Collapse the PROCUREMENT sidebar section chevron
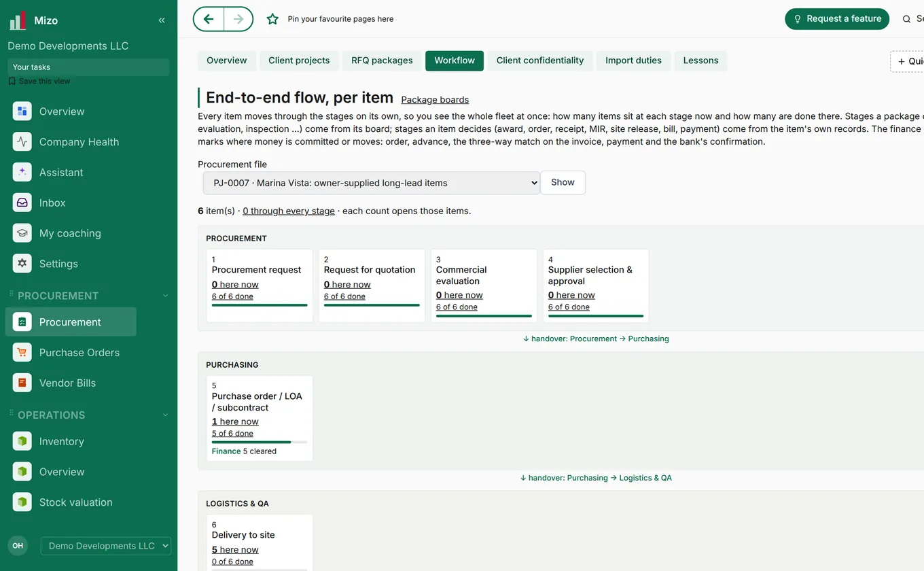Viewport: 924px width, 571px height. (x=165, y=296)
